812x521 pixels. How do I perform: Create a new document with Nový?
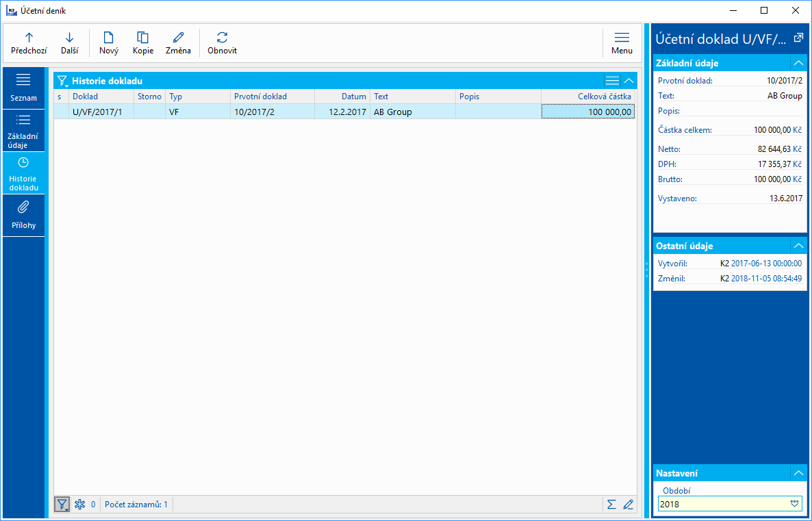click(109, 43)
